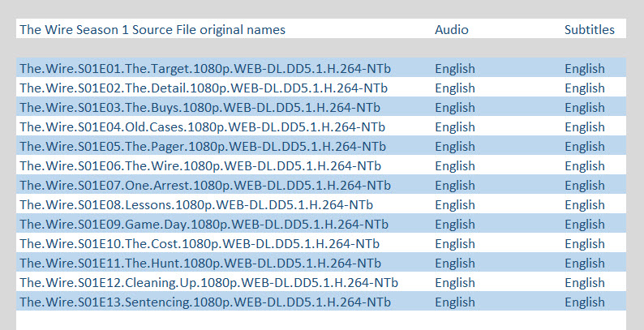The image size is (644, 330).
Task: Click Audio 'English' in the S01E06 row
Action: [455, 166]
